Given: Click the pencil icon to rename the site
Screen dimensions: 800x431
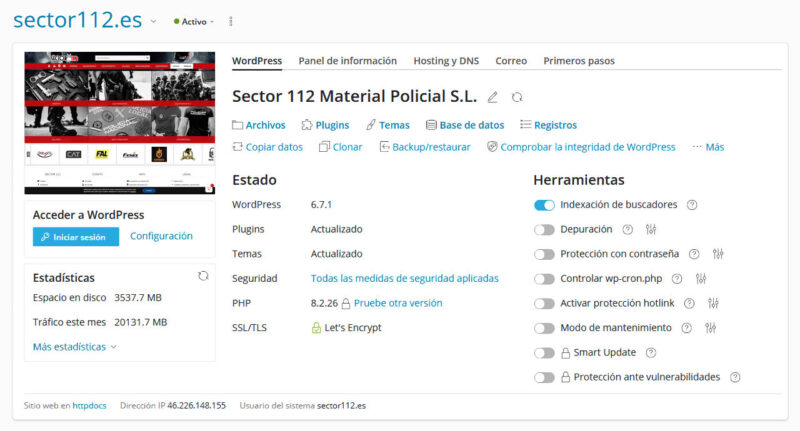Looking at the screenshot, I should pyautogui.click(x=492, y=97).
